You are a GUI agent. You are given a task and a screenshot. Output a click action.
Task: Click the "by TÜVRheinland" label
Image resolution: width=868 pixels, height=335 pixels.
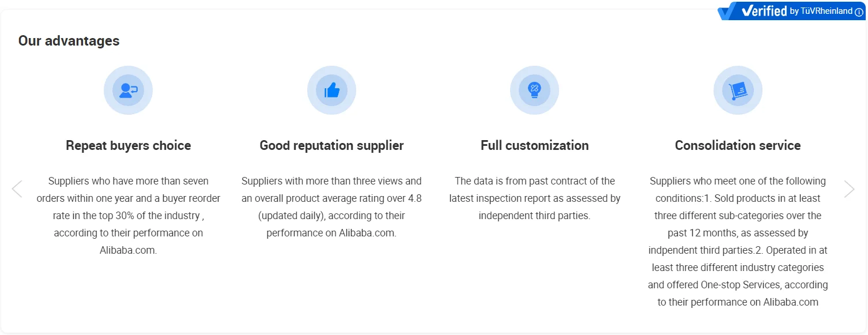click(821, 11)
